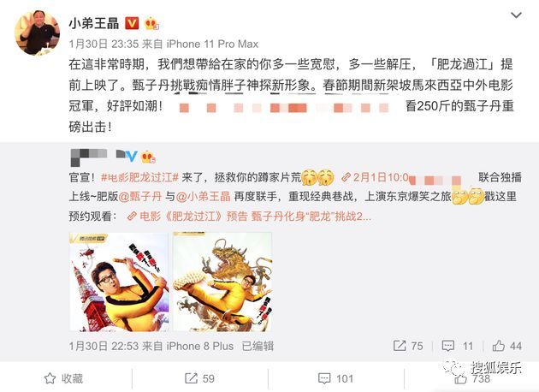Screen dimensions: 539x392
Task: Click blue V badge of reposted account
Action: pyautogui.click(x=131, y=157)
